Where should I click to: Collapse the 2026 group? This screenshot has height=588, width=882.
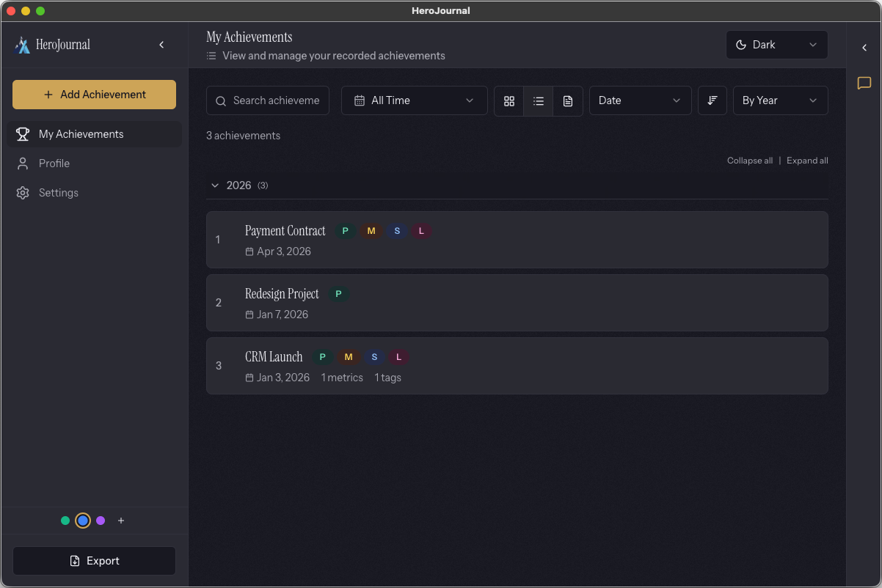(215, 185)
